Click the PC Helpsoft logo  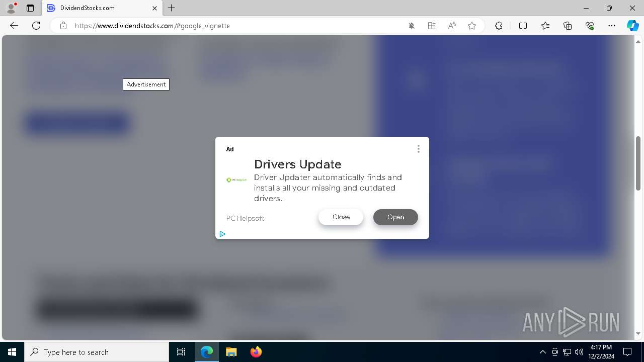[236, 179]
